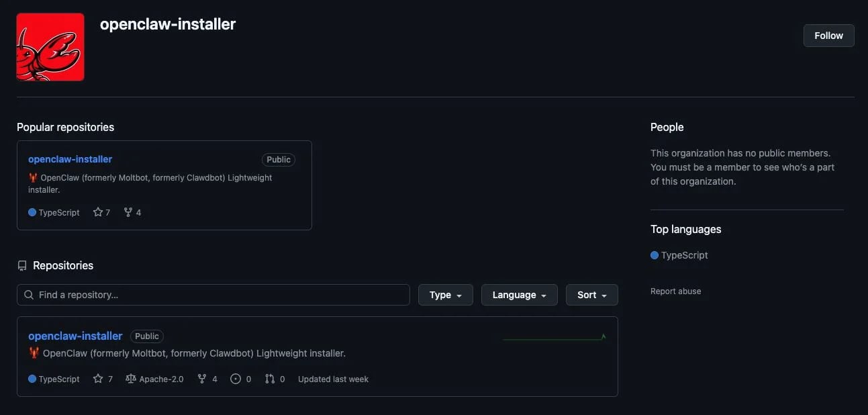The image size is (868, 415).
Task: Open the openclaw-installer repository from Popular repositories
Action: (x=70, y=158)
